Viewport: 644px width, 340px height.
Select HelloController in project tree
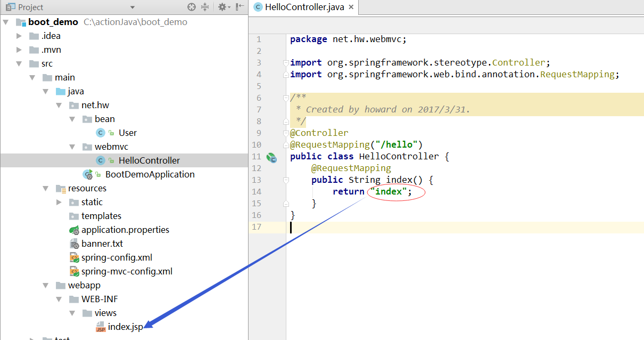(149, 160)
